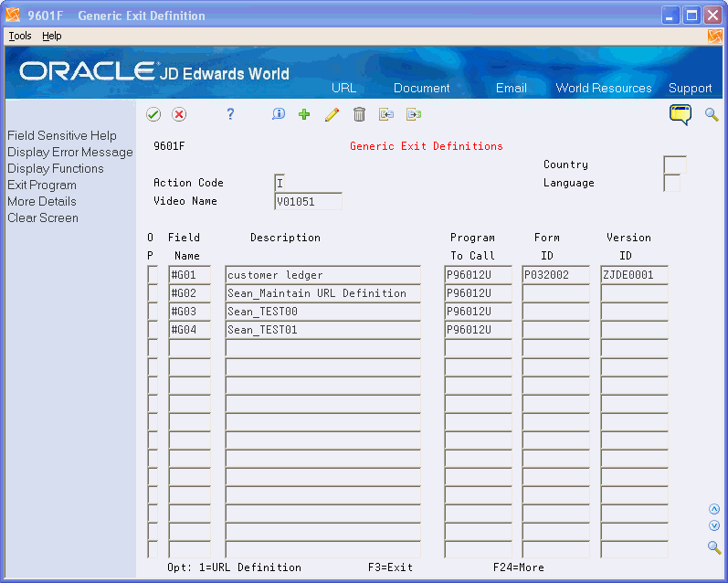
Task: Click the Inquire info bubble icon
Action: 278,114
